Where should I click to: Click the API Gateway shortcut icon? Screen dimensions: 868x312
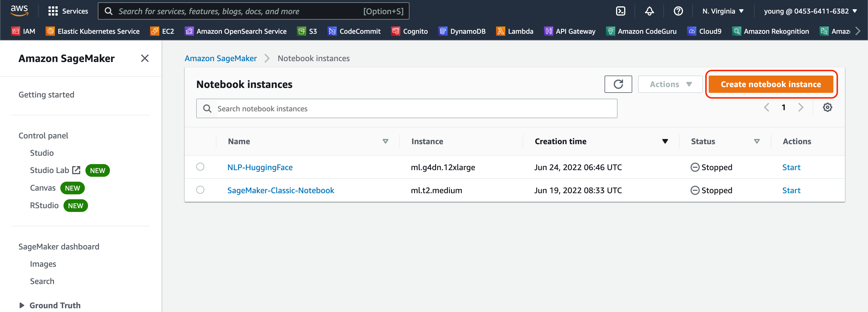548,31
